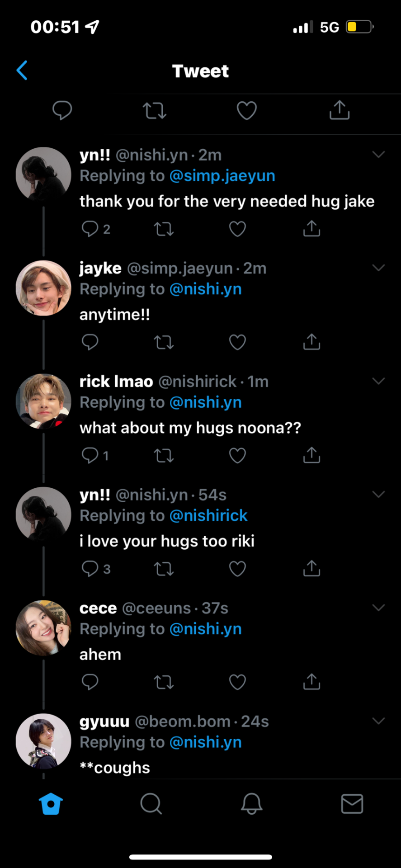Expand the chevron menu on rick lmao's tweet
This screenshot has height=868, width=401.
click(x=378, y=381)
